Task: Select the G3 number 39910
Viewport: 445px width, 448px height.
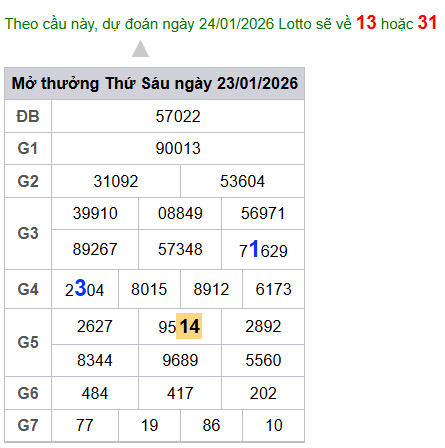Action: click(x=95, y=213)
